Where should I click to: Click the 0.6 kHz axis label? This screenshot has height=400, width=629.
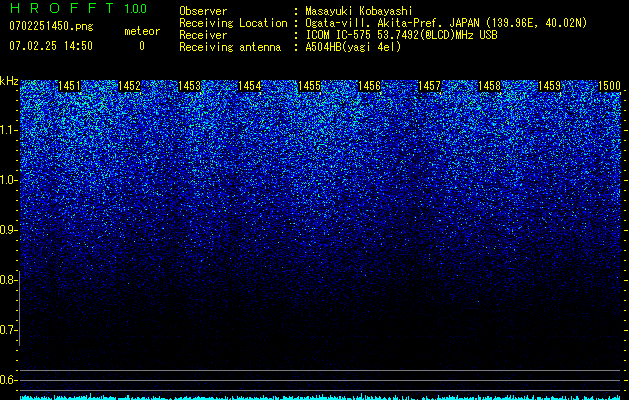tap(8, 380)
